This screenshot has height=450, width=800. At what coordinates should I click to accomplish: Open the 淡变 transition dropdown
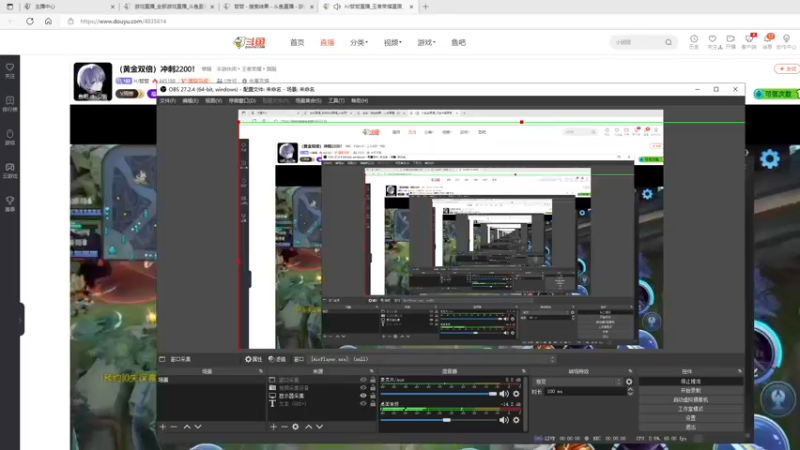(577, 382)
